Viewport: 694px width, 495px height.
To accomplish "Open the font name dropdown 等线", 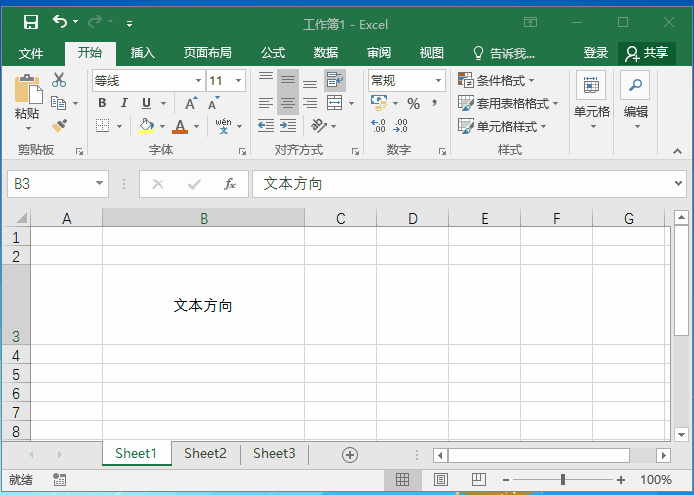I will pos(199,81).
